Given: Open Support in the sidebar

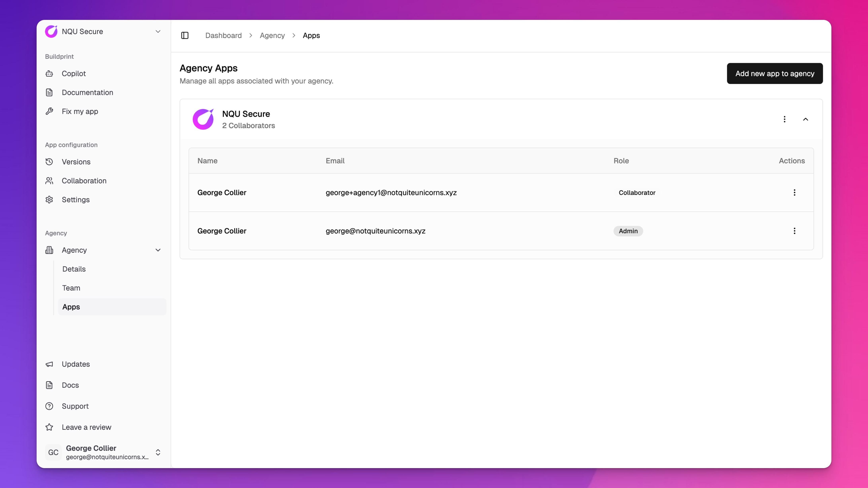Looking at the screenshot, I should tap(103, 406).
